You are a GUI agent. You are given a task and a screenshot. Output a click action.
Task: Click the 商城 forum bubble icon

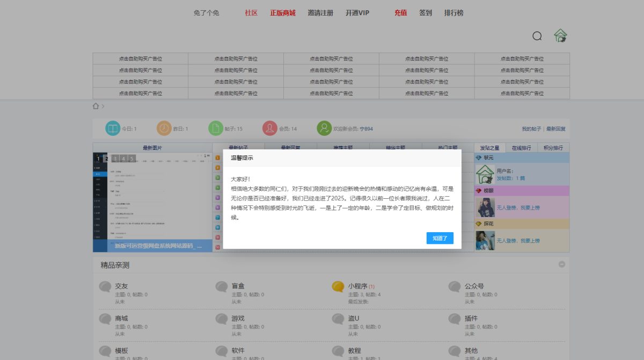pyautogui.click(x=106, y=319)
